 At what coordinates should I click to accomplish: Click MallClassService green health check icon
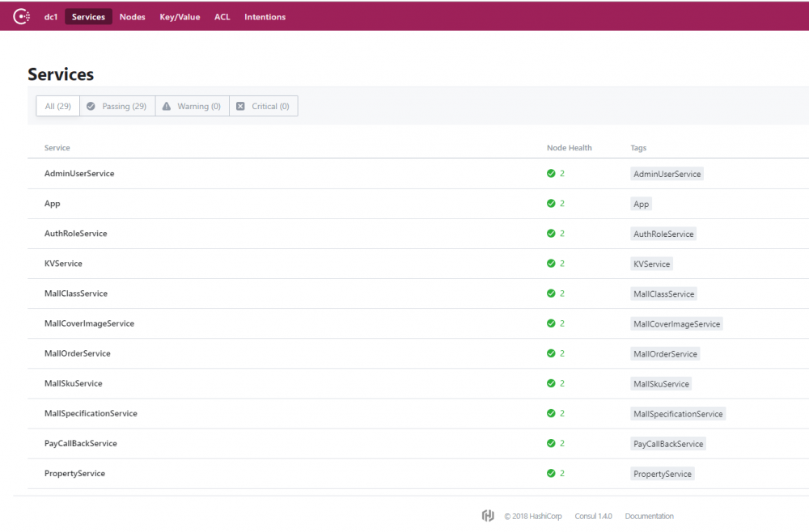pos(551,293)
